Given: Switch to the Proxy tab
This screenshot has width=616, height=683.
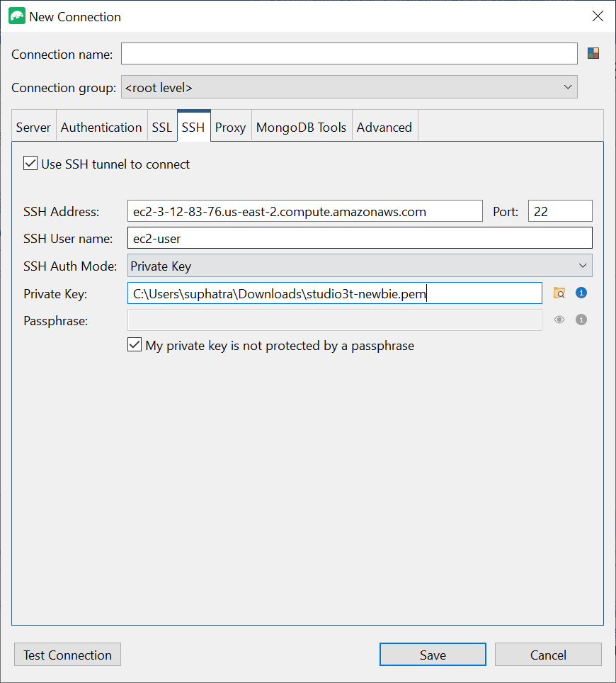Looking at the screenshot, I should 231,126.
